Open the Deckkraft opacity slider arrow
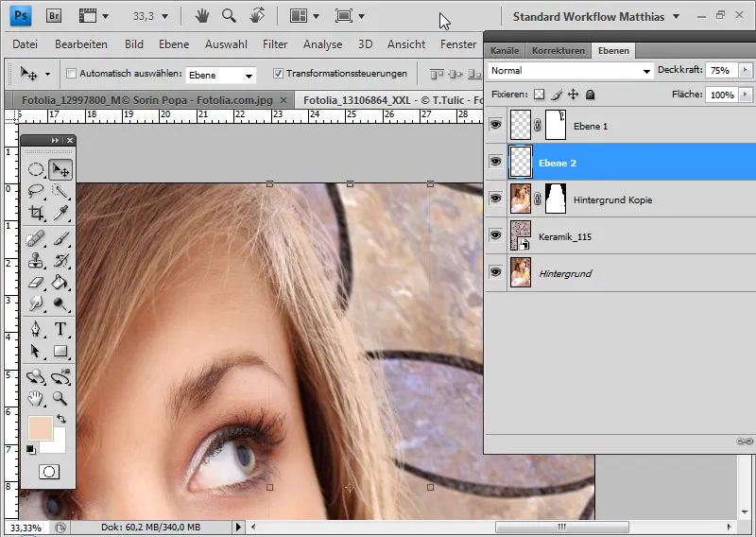Viewport: 756px width, 537px height. (x=746, y=71)
